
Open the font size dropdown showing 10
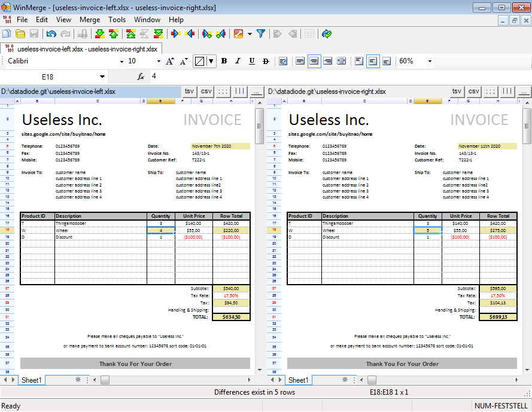(x=159, y=62)
